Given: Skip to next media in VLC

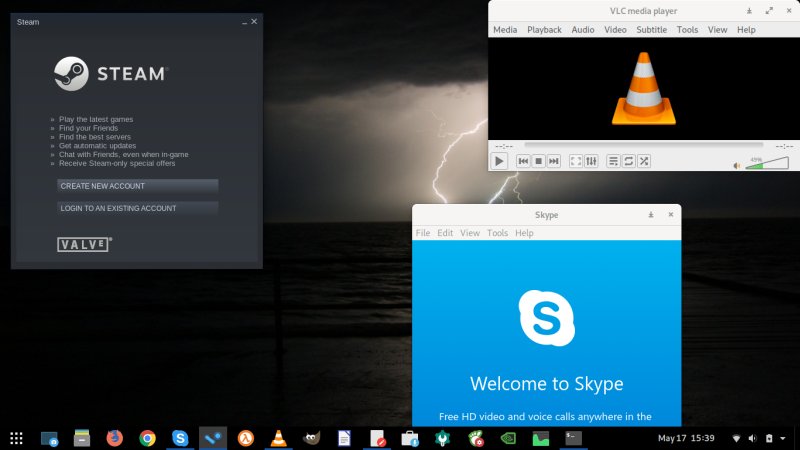Looking at the screenshot, I should click(x=554, y=161).
